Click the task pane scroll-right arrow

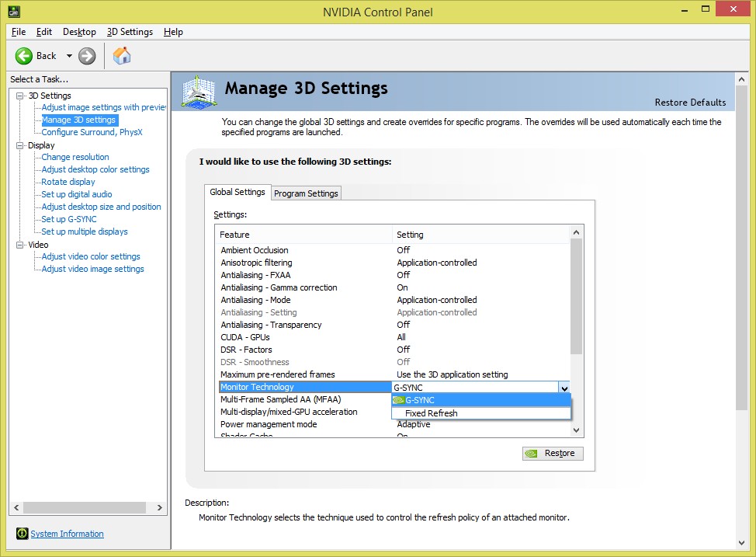coord(160,508)
